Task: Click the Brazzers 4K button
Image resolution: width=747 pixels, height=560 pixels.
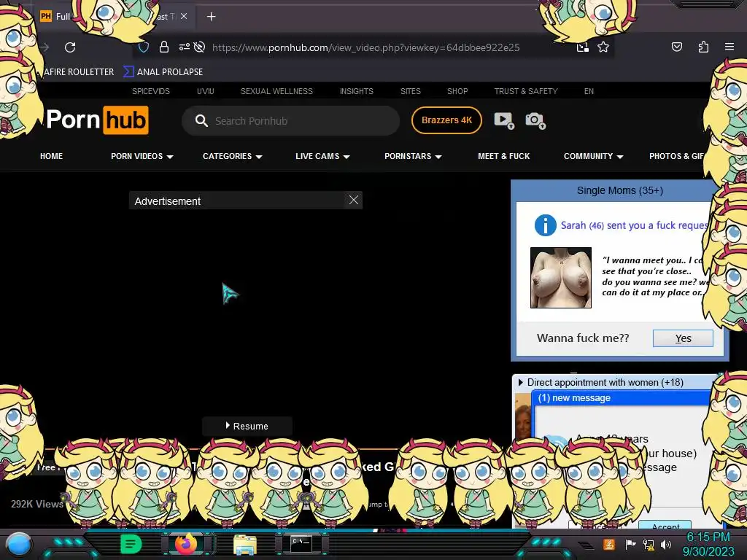Action: pos(446,120)
